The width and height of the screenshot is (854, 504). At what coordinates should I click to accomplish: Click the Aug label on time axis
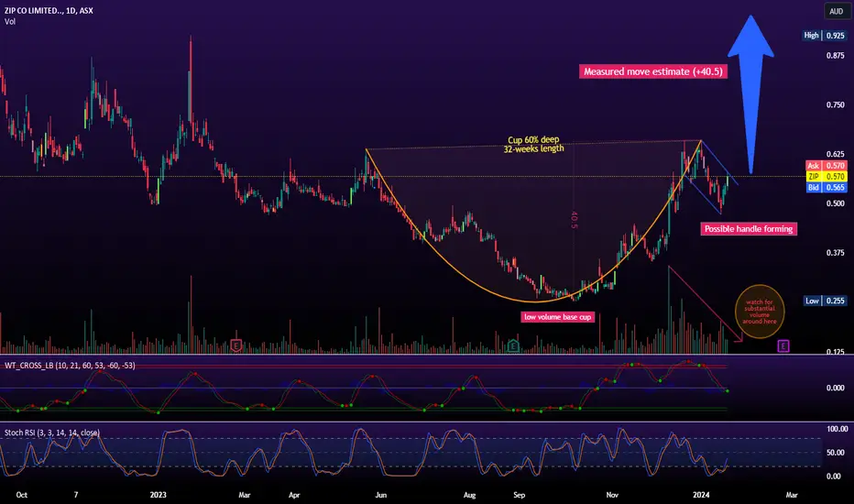click(x=469, y=495)
